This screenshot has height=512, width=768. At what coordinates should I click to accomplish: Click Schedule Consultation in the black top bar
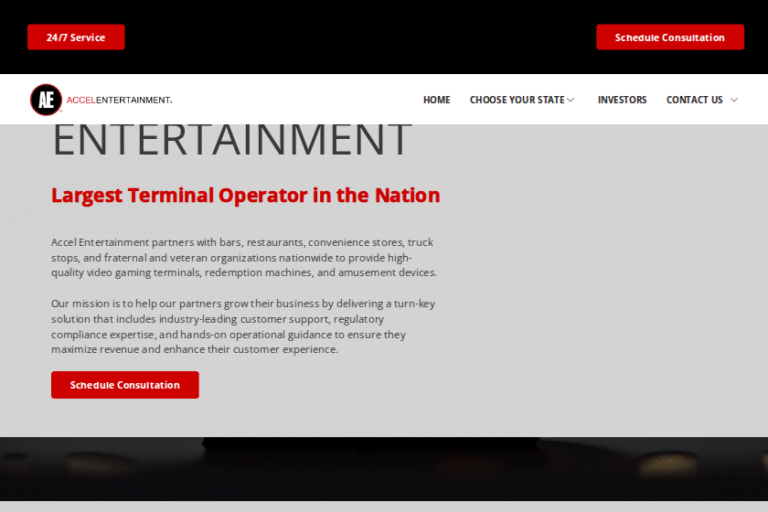click(670, 37)
